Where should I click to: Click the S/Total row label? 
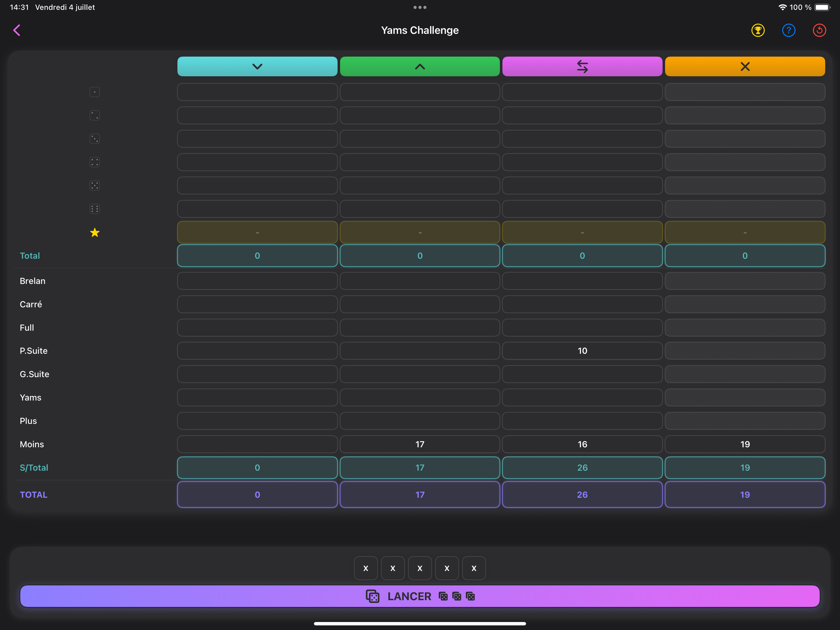click(34, 467)
